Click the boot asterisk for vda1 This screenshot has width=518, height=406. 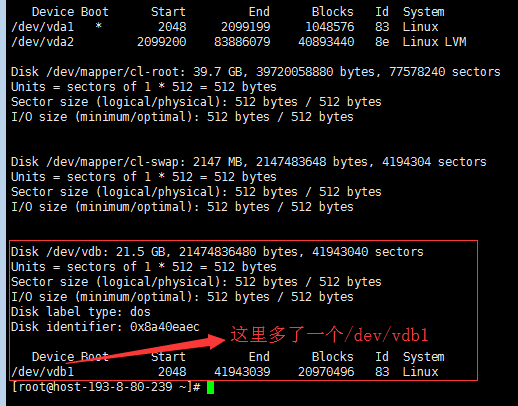pyautogui.click(x=98, y=26)
